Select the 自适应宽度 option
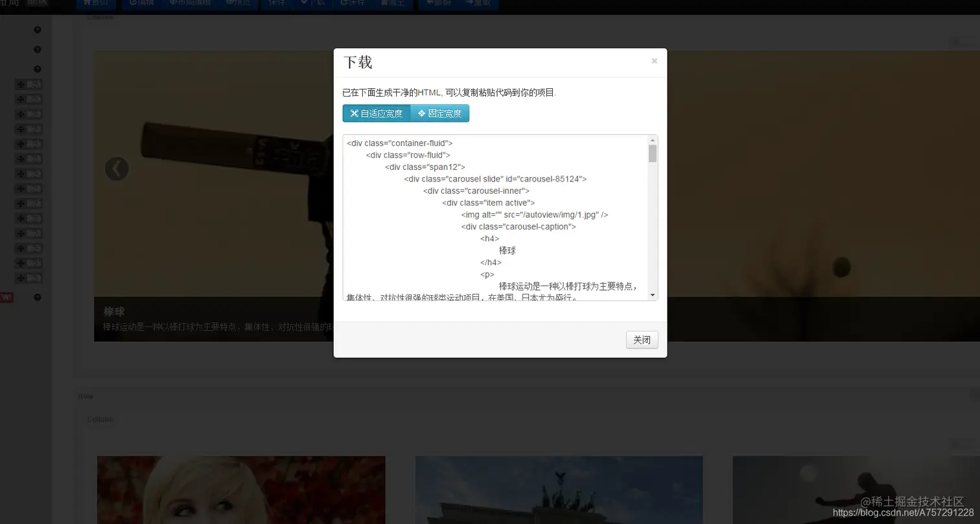 [377, 113]
